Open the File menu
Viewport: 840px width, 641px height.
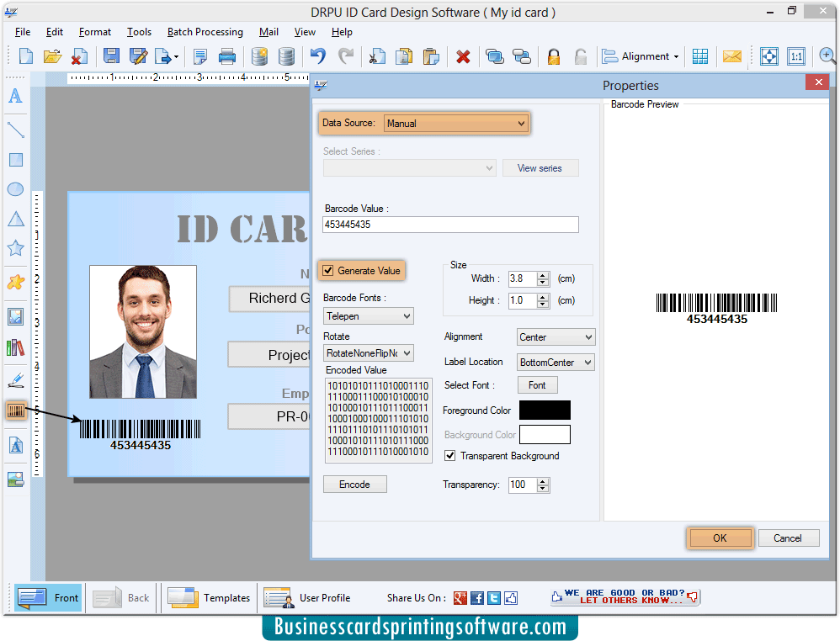coord(23,32)
